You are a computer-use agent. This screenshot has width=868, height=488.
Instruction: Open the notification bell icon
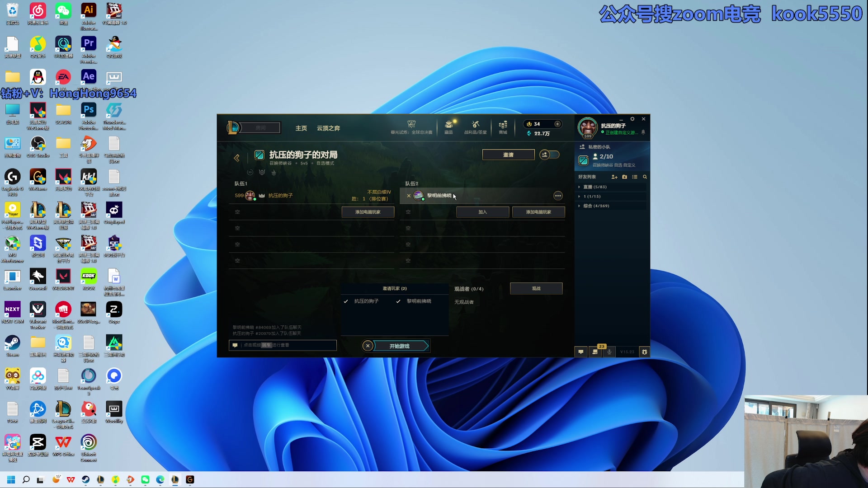click(643, 132)
